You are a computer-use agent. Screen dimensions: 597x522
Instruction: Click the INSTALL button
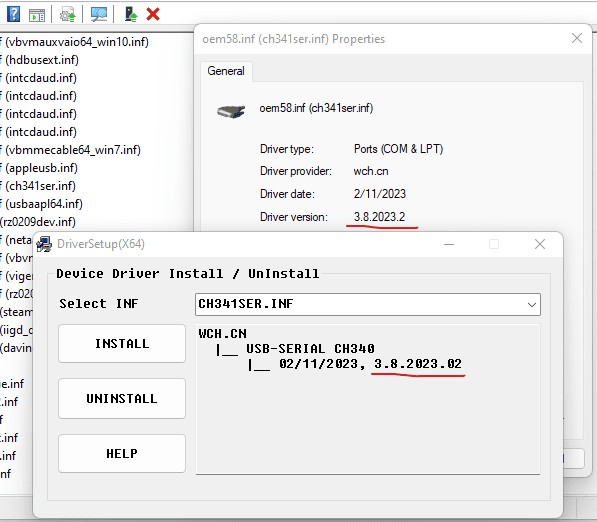pos(122,343)
